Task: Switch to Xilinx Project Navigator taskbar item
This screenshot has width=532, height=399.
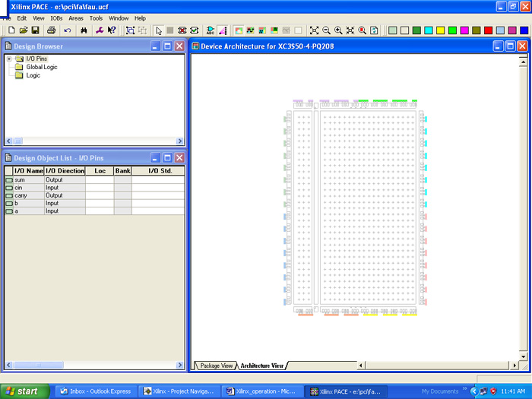Action: tap(179, 391)
